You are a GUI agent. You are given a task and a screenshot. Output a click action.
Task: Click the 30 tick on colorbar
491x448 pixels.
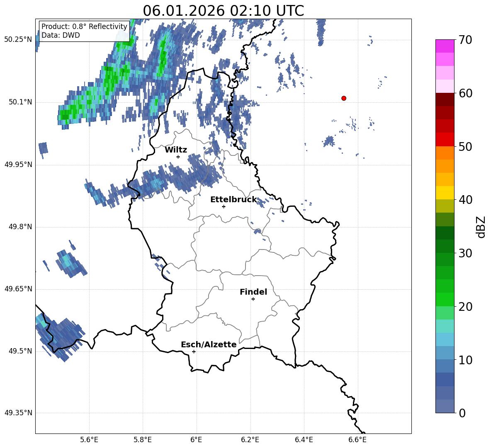tap(465, 253)
